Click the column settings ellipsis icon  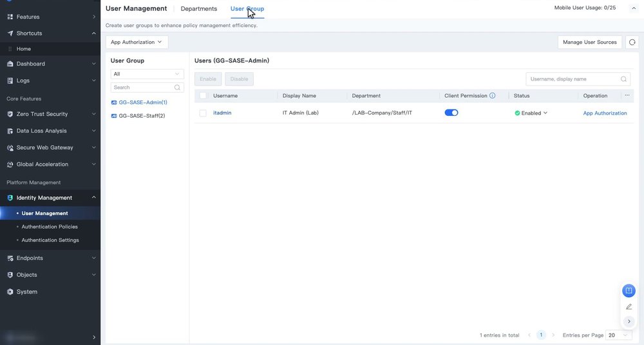pyautogui.click(x=627, y=95)
